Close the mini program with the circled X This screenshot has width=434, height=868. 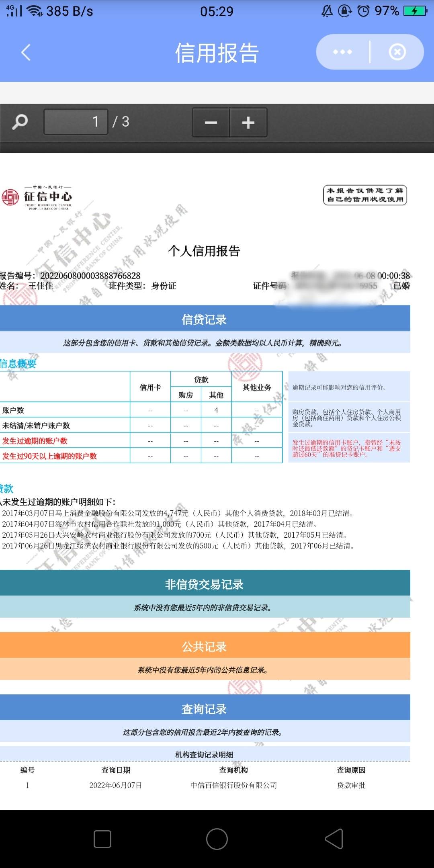pos(397,52)
